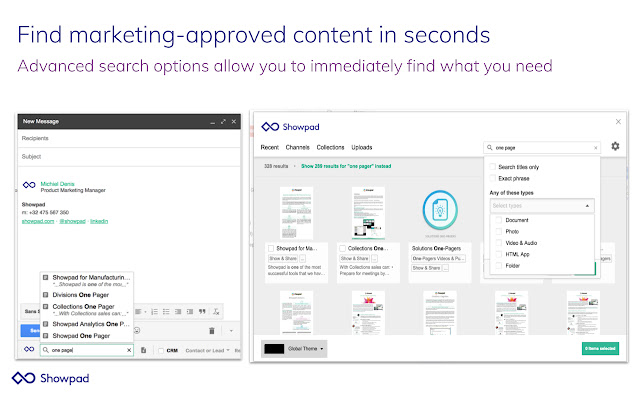Switch to the Collections tab
The image size is (640, 400).
click(330, 147)
